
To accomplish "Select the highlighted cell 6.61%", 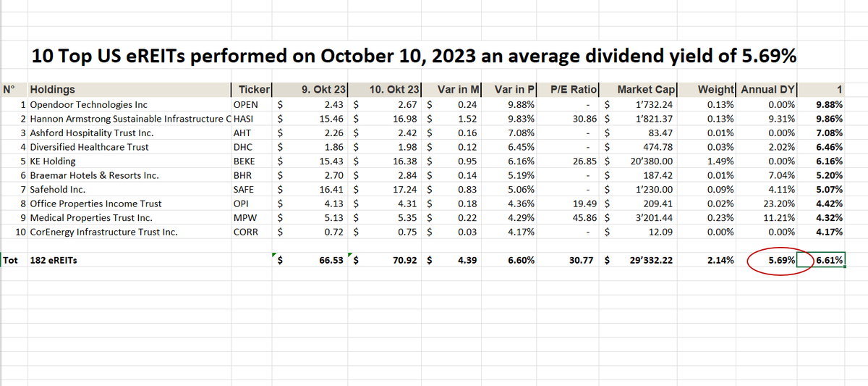I will [x=820, y=260].
